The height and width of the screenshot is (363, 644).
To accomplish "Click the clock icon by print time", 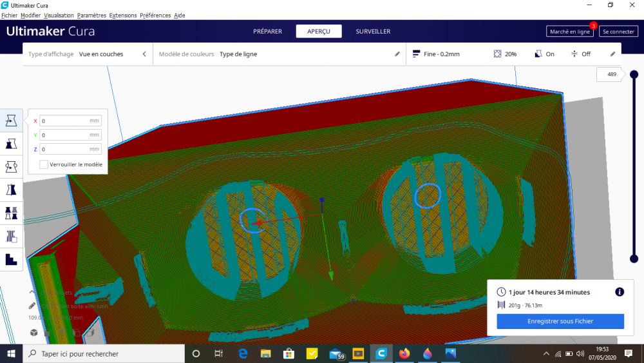I will [x=501, y=292].
